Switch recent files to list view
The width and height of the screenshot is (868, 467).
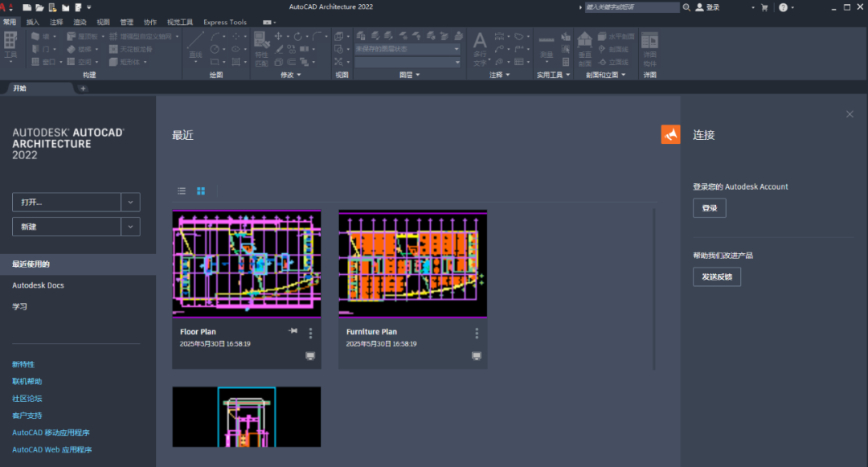182,190
